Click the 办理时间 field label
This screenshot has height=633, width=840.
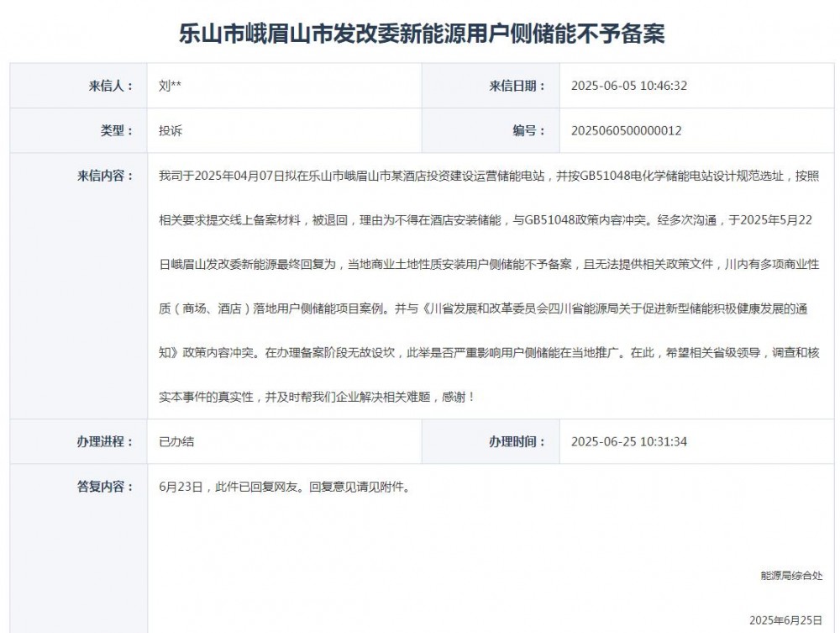517,441
